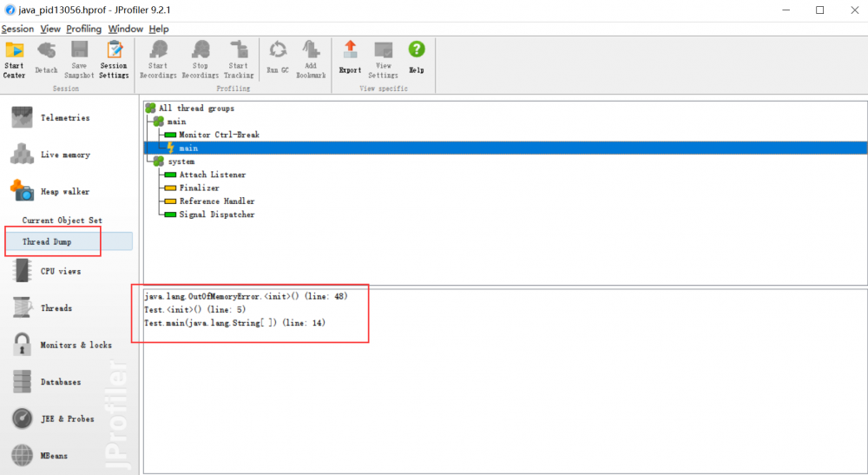
Task: Open the Telemetries section
Action: click(x=49, y=117)
